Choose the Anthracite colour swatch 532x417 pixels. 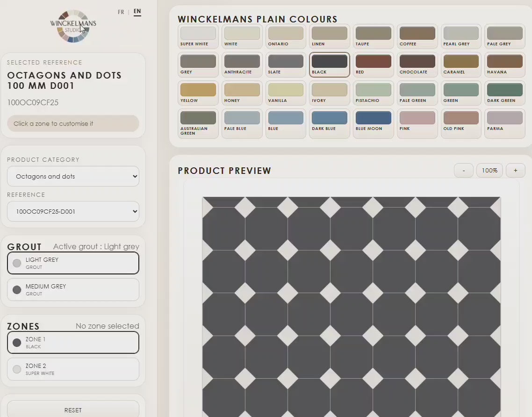(x=242, y=65)
